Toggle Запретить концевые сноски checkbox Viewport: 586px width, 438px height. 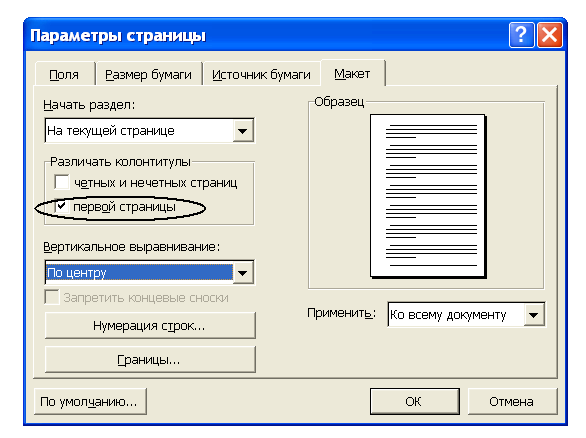tap(52, 297)
